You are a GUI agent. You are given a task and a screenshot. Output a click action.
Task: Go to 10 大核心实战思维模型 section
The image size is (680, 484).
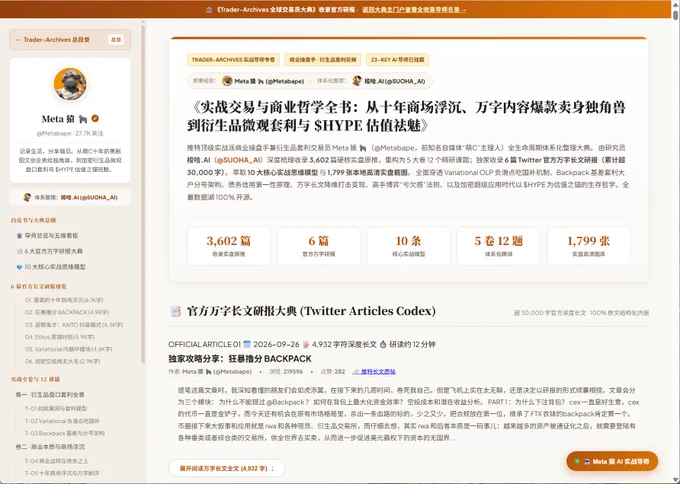55,267
